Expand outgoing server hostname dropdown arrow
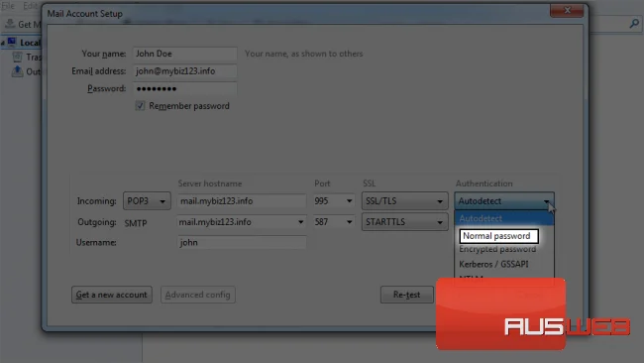 [x=300, y=222]
